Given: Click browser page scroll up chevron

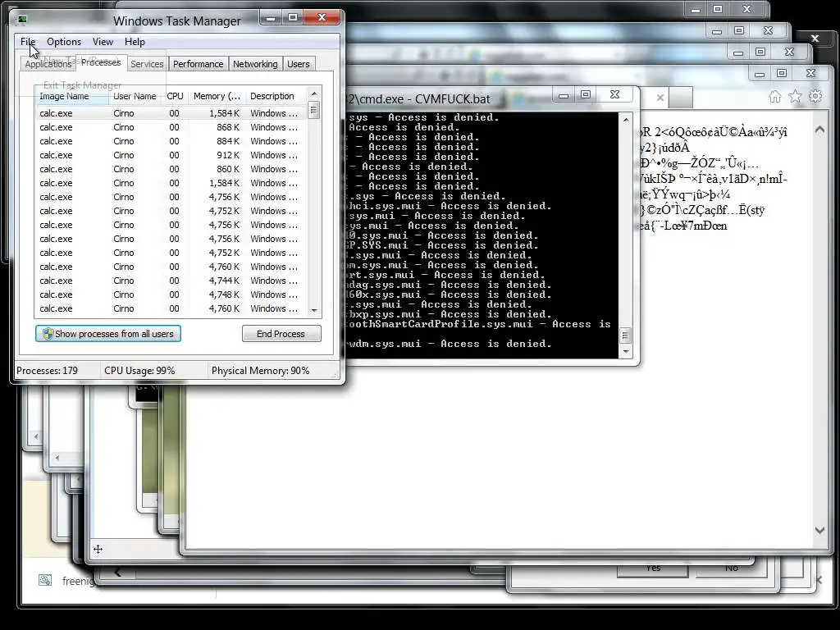Looking at the screenshot, I should pyautogui.click(x=819, y=130).
